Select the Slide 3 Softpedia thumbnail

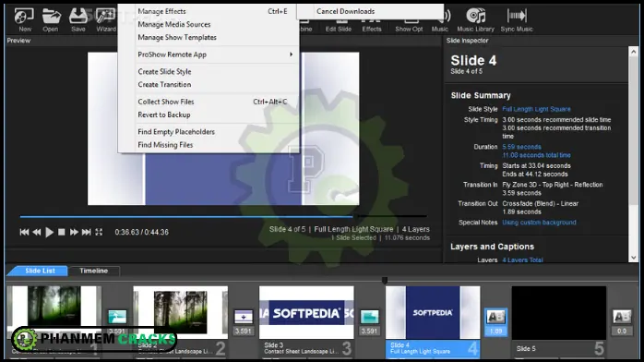pyautogui.click(x=306, y=312)
